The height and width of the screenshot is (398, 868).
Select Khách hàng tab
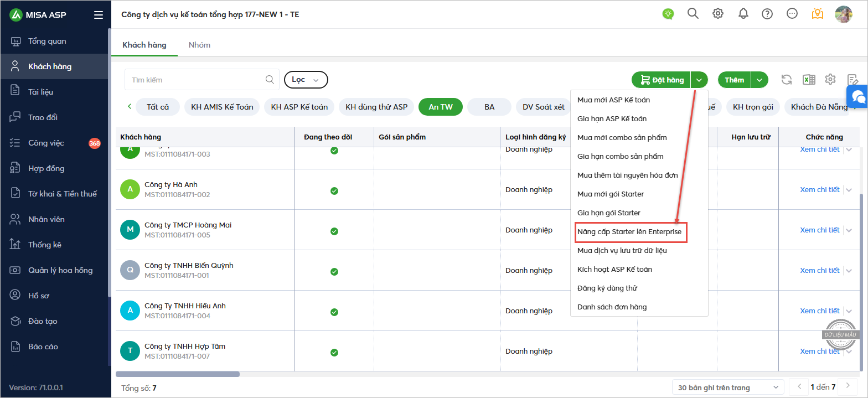pyautogui.click(x=144, y=45)
